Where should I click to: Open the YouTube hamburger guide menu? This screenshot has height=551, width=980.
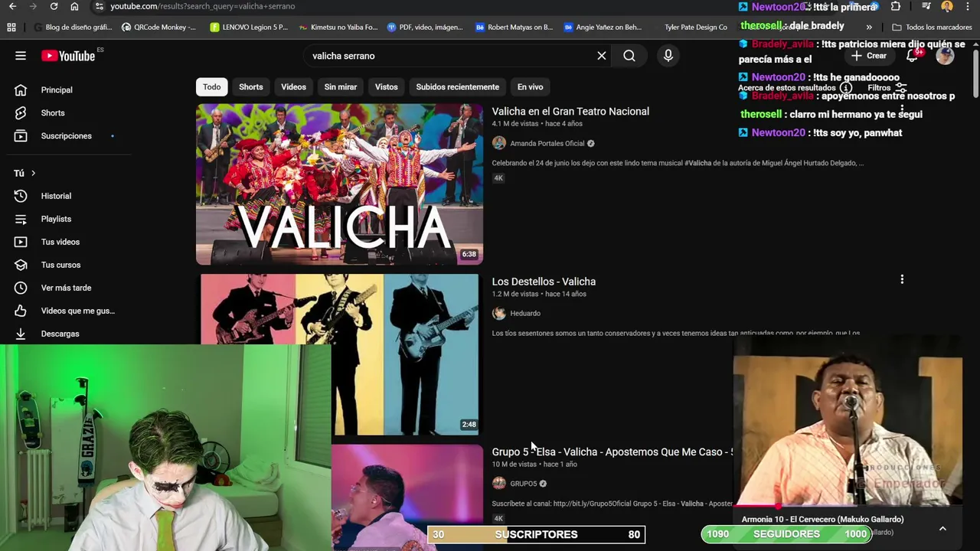coord(21,56)
